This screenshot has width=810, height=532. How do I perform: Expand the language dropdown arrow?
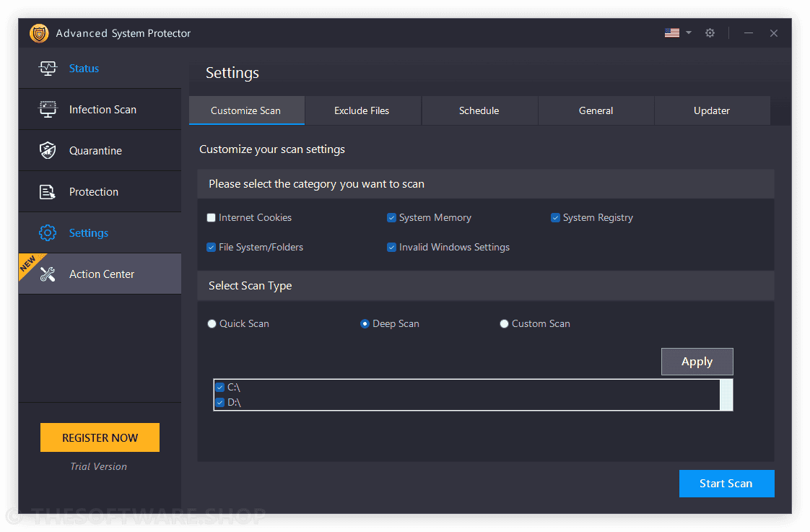(x=689, y=32)
